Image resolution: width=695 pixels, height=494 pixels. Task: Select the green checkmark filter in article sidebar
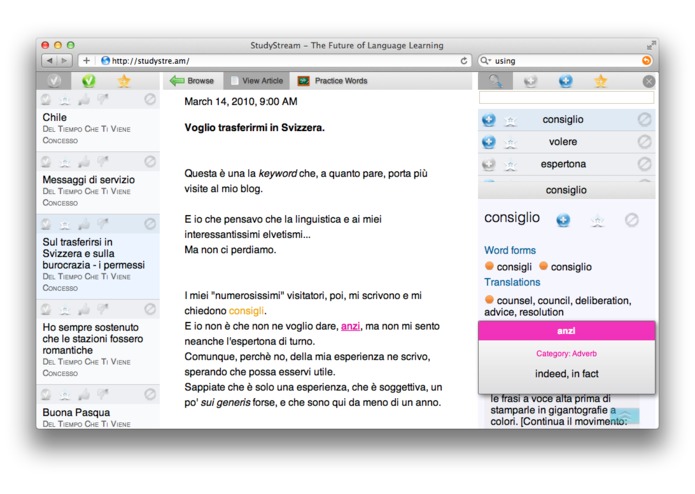tap(89, 81)
